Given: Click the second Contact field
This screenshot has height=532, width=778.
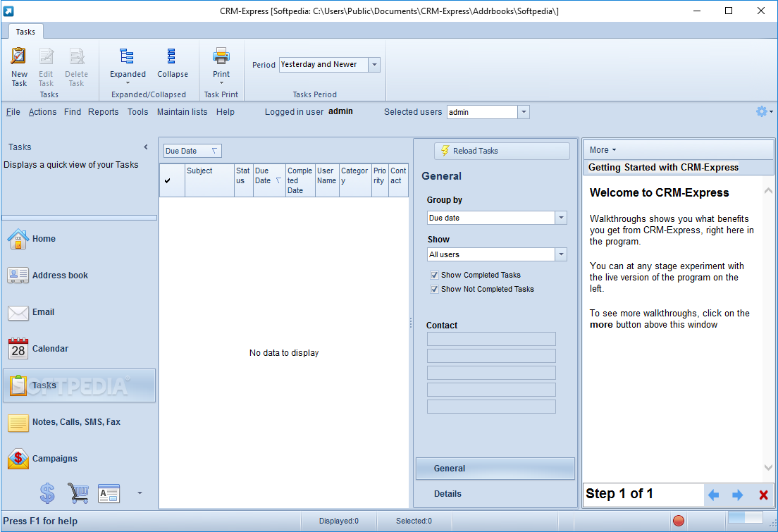Looking at the screenshot, I should tap(491, 356).
